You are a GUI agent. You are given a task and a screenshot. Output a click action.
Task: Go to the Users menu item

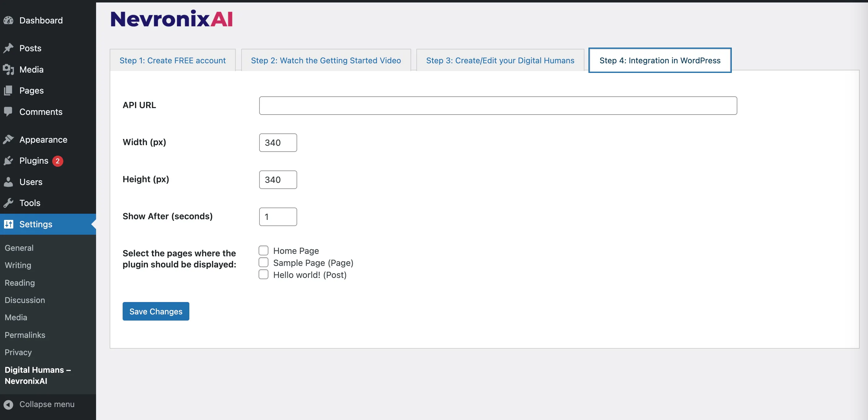[48, 182]
